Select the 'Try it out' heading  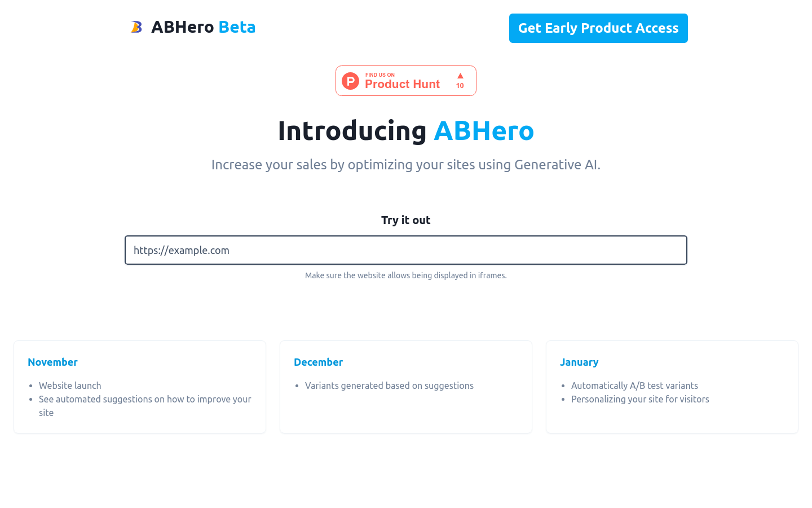(x=405, y=220)
